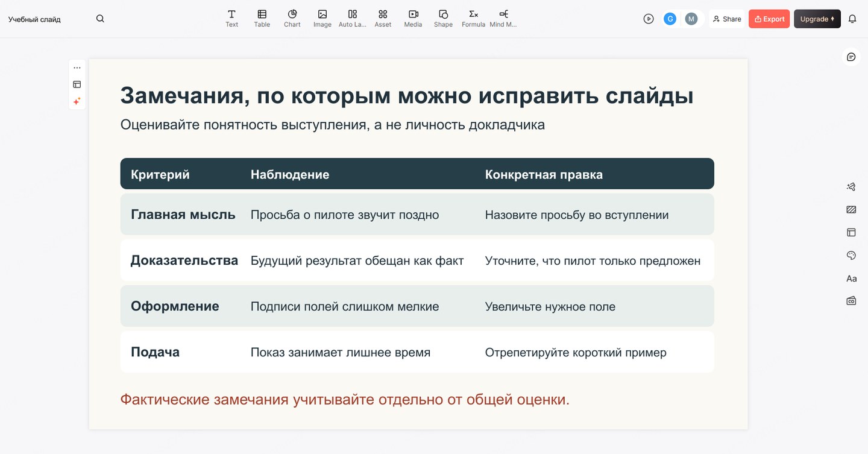Open the Aa font settings icon
Image resolution: width=868 pixels, height=454 pixels.
[851, 279]
